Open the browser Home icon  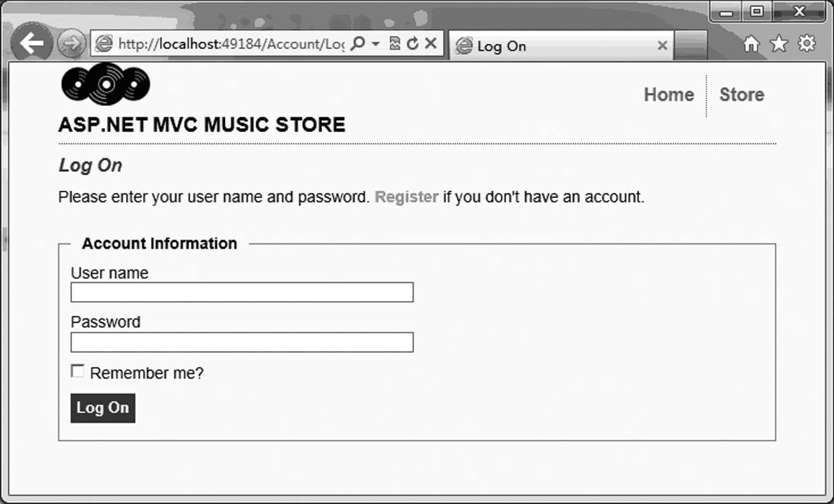pyautogui.click(x=752, y=44)
